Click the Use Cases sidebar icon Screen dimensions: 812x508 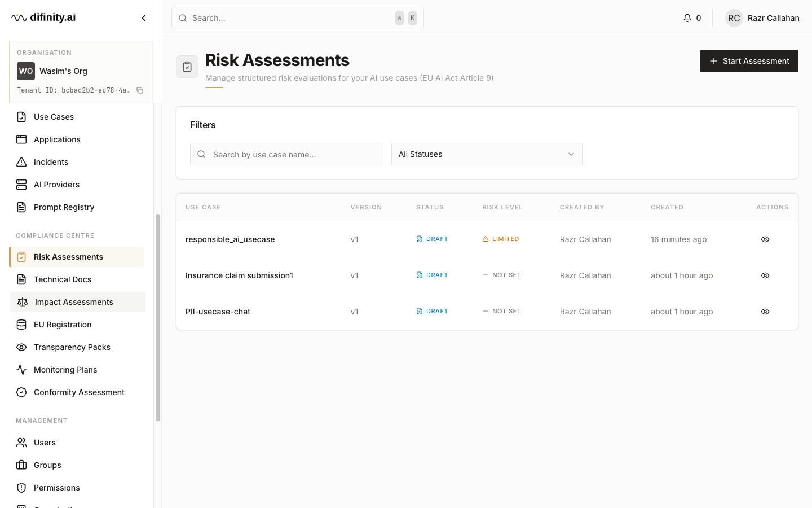point(21,117)
